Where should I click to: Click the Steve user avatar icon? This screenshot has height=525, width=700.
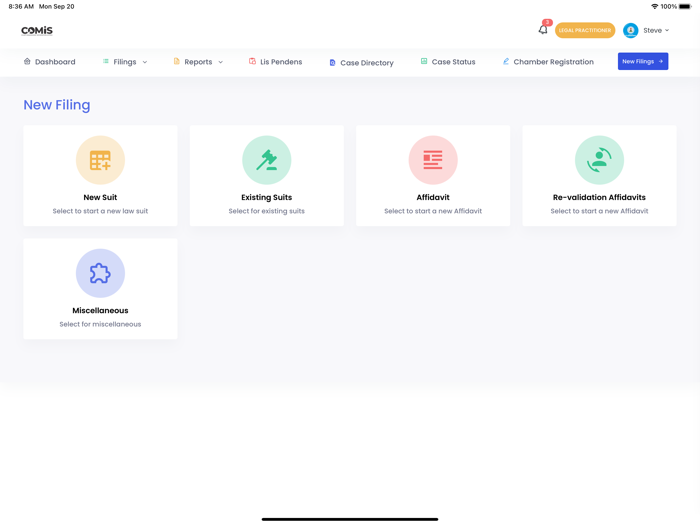pos(631,31)
